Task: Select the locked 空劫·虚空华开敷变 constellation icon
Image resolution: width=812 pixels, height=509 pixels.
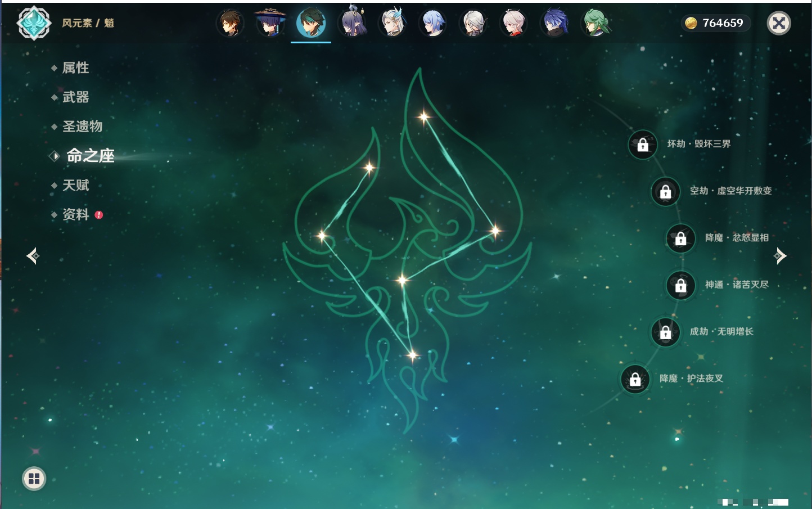Action: pyautogui.click(x=665, y=191)
